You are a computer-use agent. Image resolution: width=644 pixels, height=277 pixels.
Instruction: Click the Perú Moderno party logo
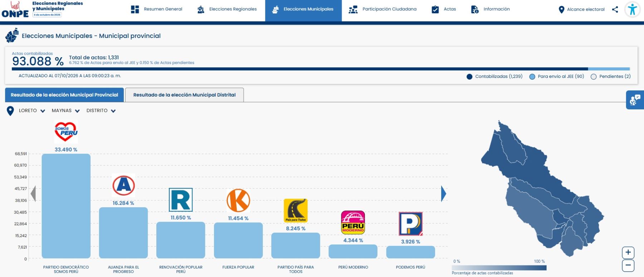353,222
